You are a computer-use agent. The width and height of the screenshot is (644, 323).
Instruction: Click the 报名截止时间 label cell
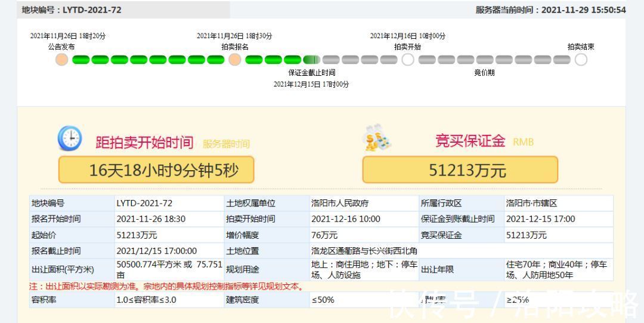click(72, 251)
